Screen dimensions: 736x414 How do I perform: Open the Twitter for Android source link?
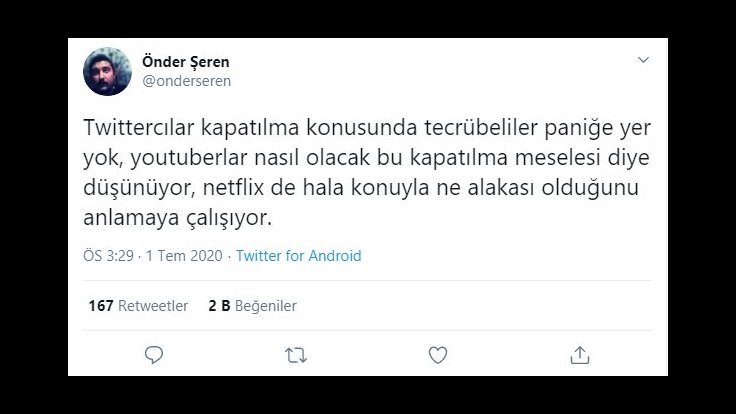point(298,256)
